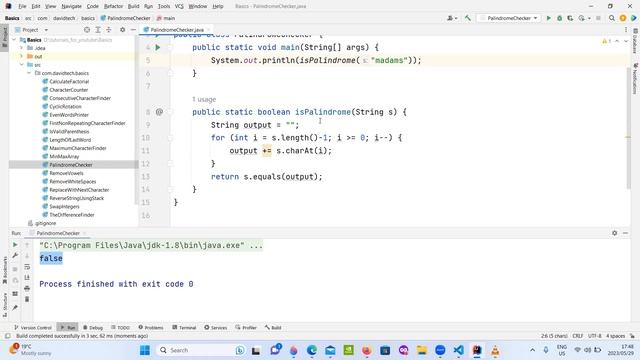Viewport: 640px width, 360px height.
Task: Click the Select Opened File target icon
Action: (87, 30)
